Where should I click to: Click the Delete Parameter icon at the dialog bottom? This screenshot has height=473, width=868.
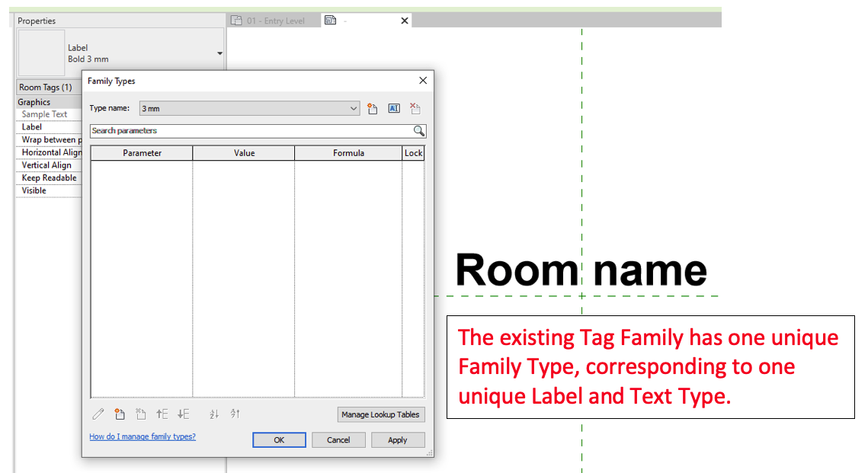pyautogui.click(x=141, y=414)
